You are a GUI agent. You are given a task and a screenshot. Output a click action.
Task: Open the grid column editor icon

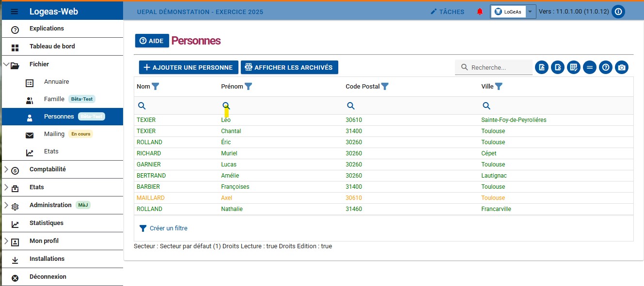574,68
